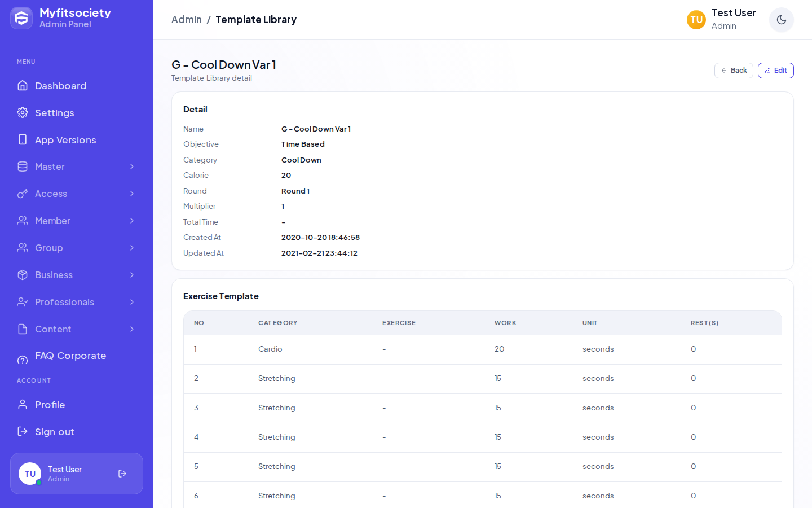Viewport: 812px width, 508px height.
Task: Click the Edit button
Action: pyautogui.click(x=775, y=71)
